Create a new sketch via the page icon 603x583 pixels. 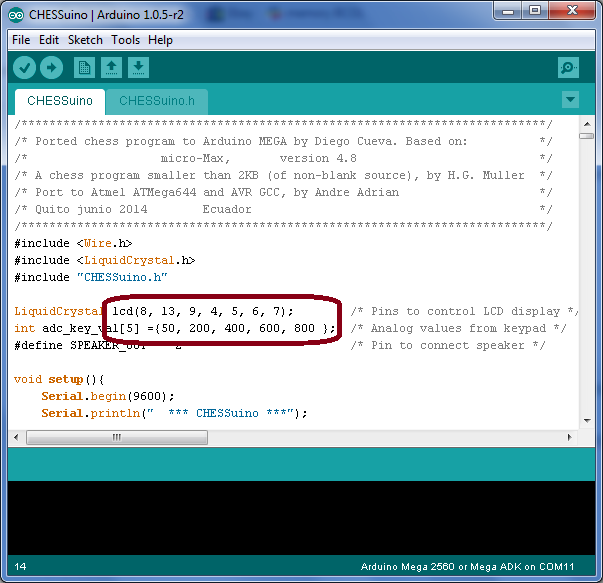(x=84, y=68)
